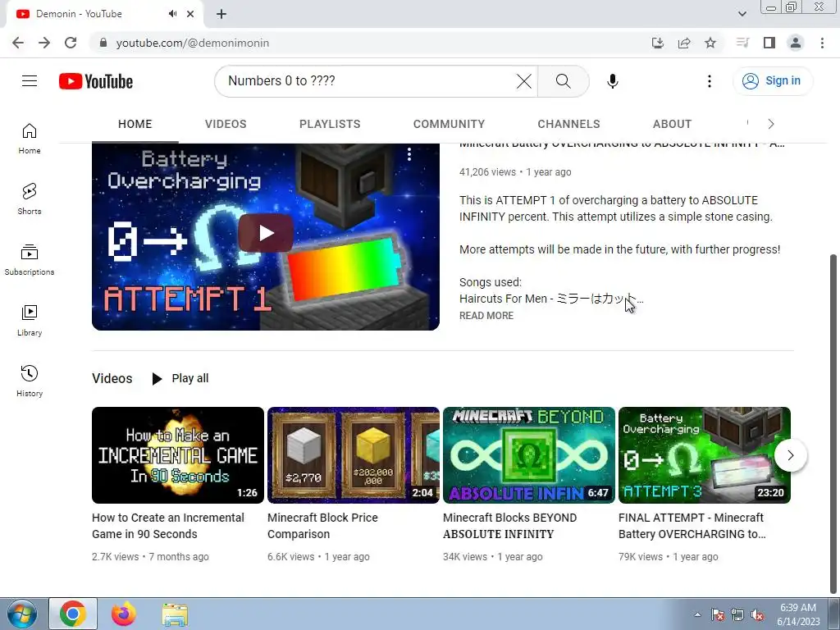Open three-dot options on featured video

point(409,154)
